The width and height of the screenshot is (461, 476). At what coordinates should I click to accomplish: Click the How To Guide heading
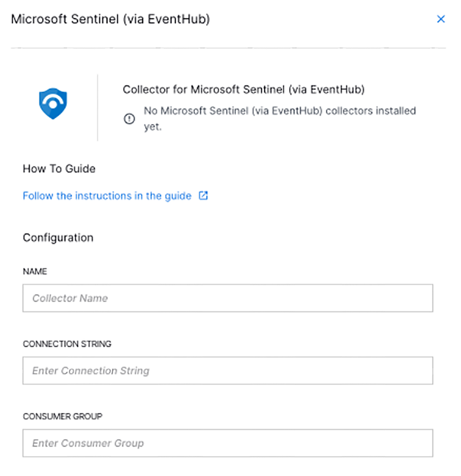[x=59, y=169]
